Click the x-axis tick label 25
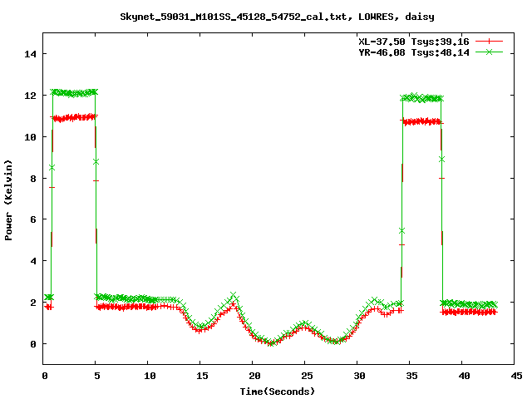 tap(307, 376)
